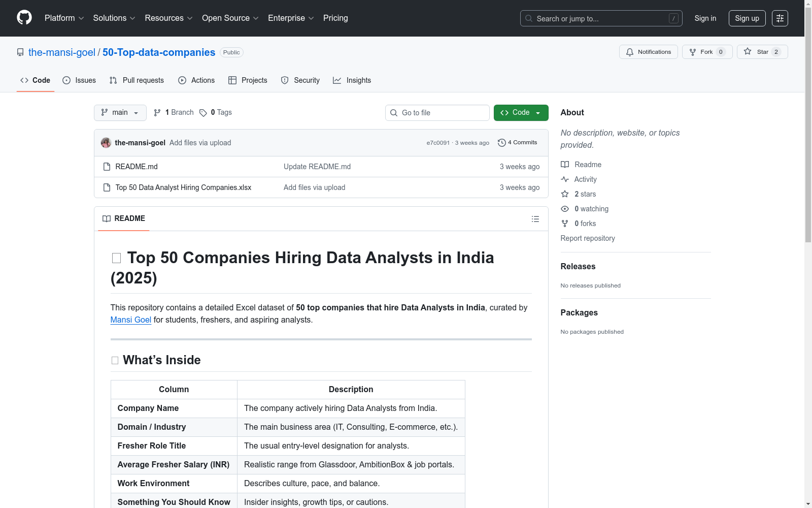Click the magnifier icon in Go to file
The height and width of the screenshot is (508, 812).
coord(394,113)
